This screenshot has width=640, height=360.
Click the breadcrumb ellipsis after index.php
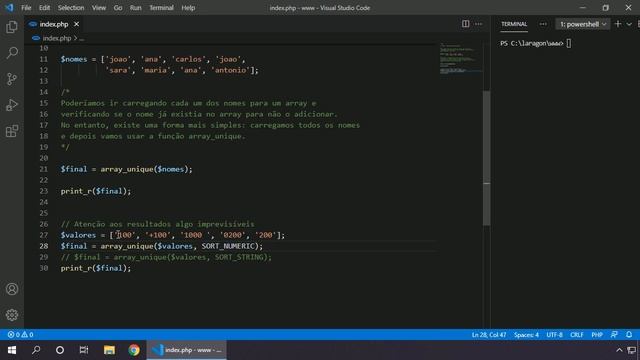tap(82, 38)
